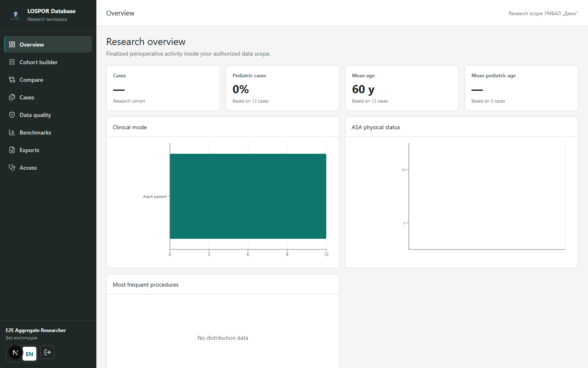Click the Pediatric cases 0% card

tap(283, 88)
